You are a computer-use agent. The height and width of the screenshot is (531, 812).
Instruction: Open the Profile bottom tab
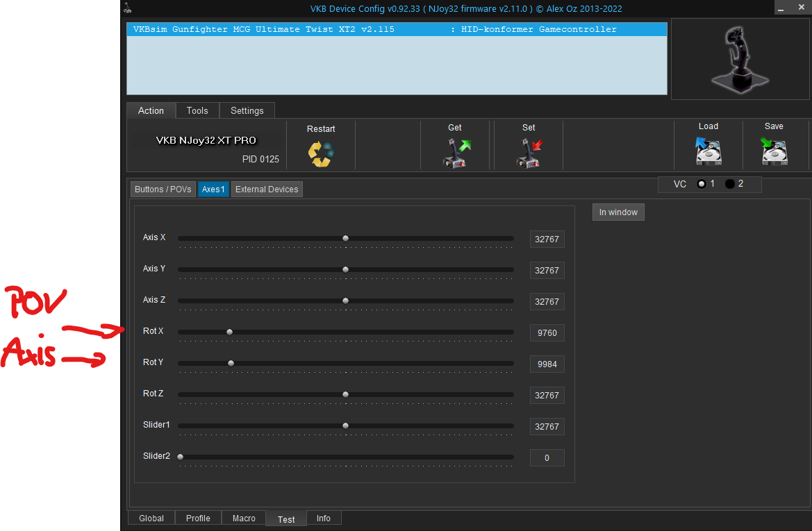pos(198,518)
